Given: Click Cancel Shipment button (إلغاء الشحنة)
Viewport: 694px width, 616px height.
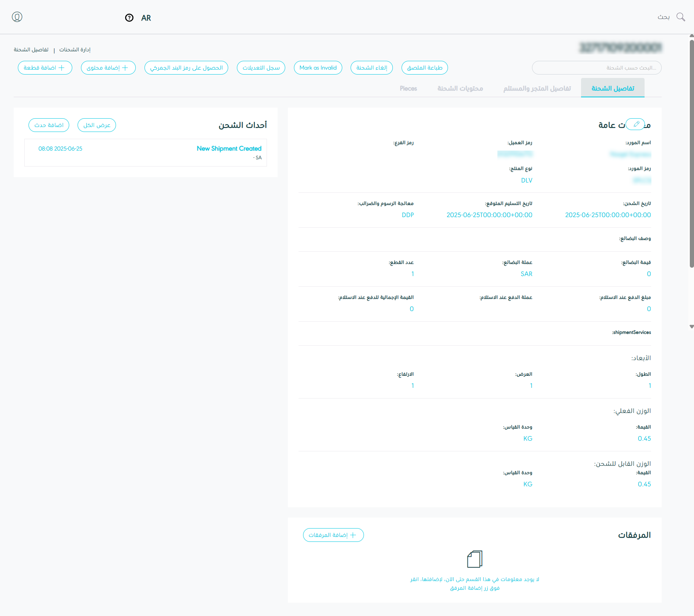Looking at the screenshot, I should (x=372, y=68).
